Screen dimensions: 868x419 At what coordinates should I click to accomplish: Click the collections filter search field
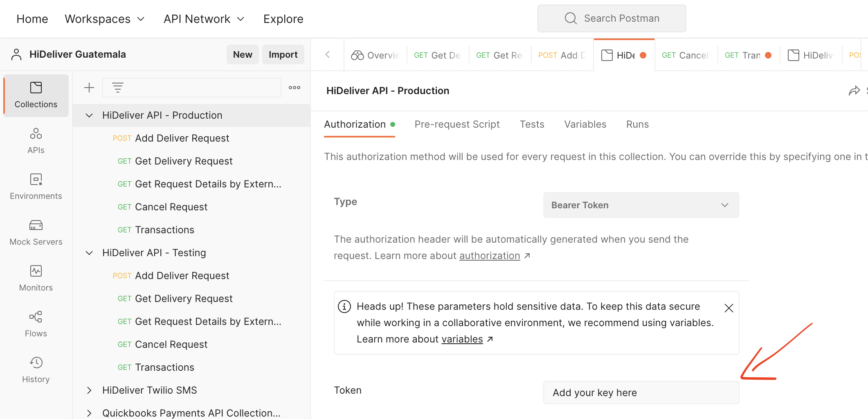pyautogui.click(x=192, y=88)
